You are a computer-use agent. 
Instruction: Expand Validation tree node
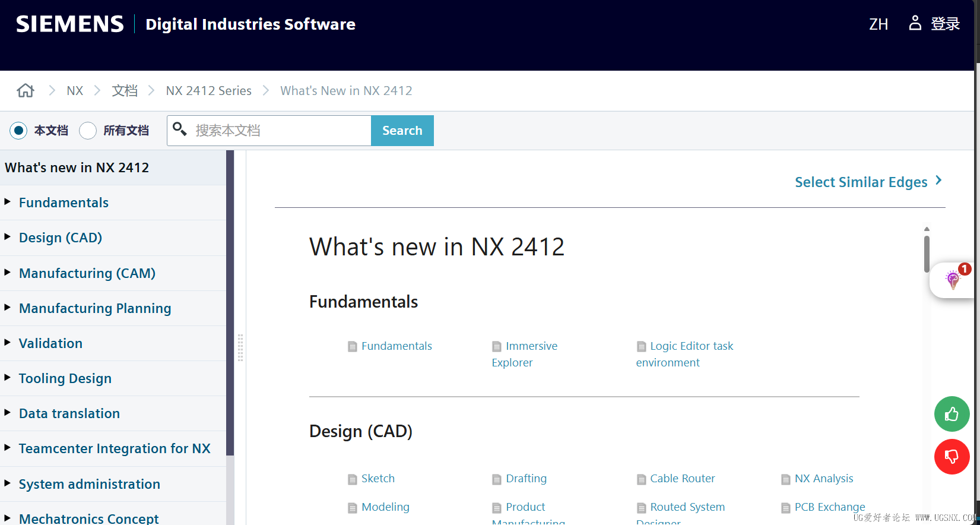click(8, 343)
